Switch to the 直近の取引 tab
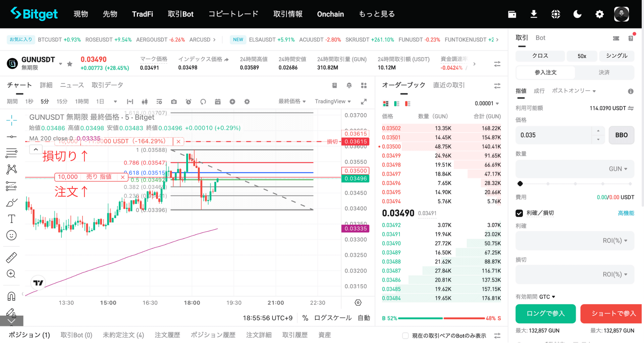 coord(449,85)
